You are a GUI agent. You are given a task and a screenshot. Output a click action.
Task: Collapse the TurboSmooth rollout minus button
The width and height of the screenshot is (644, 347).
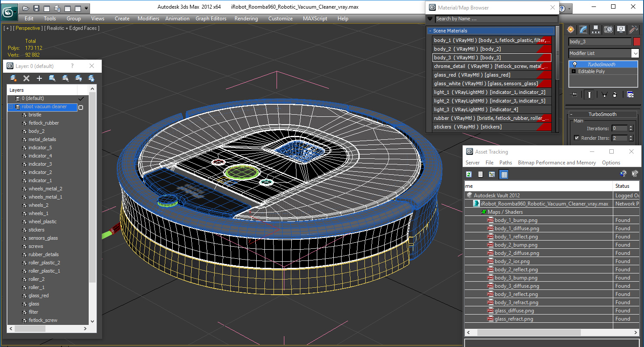pyautogui.click(x=572, y=114)
